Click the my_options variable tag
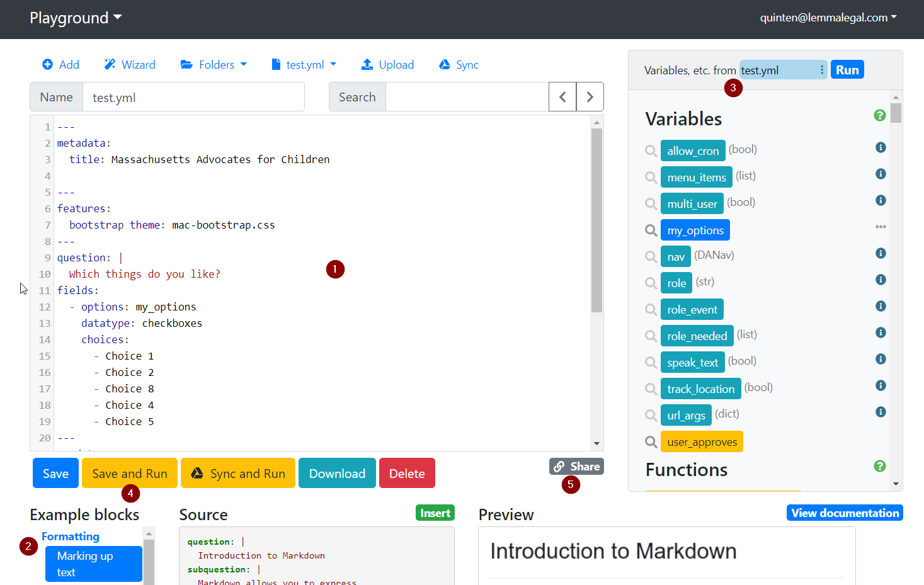Screen dimensions: 924x585 tap(695, 230)
